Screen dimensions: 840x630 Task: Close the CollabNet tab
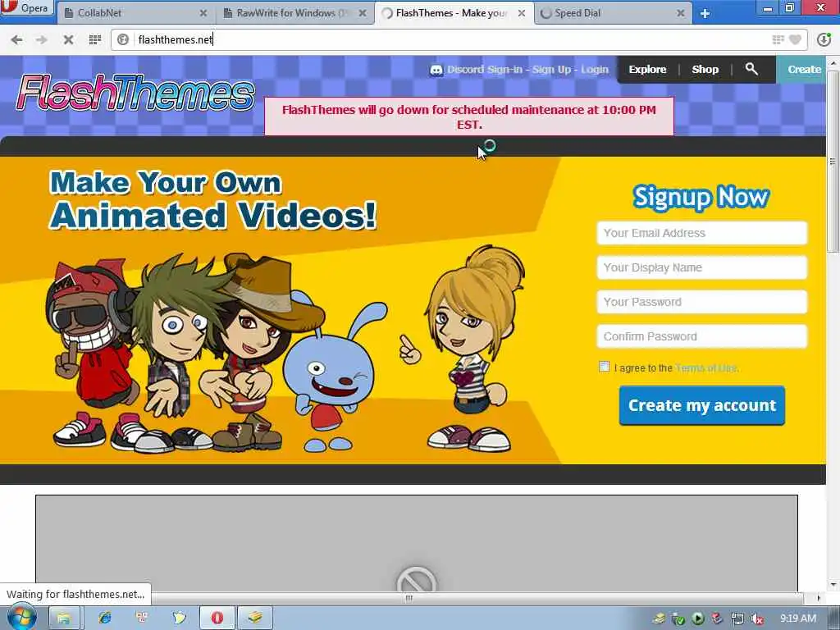pos(203,13)
